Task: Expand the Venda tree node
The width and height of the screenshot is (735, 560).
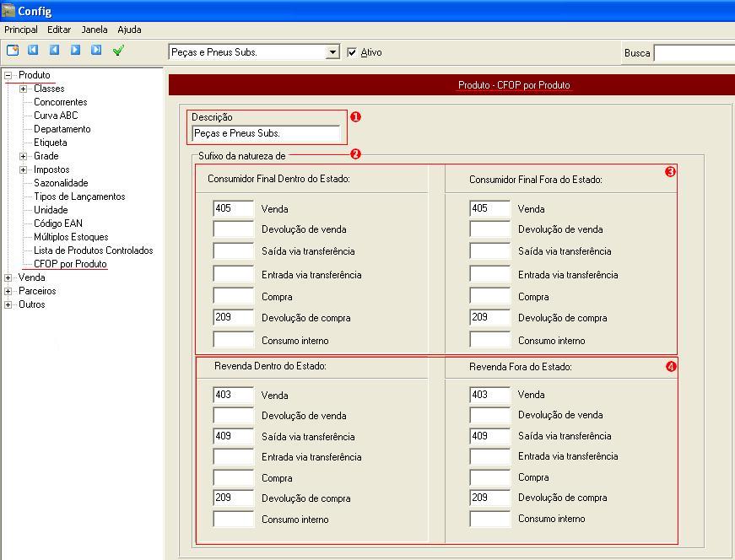Action: pyautogui.click(x=8, y=277)
